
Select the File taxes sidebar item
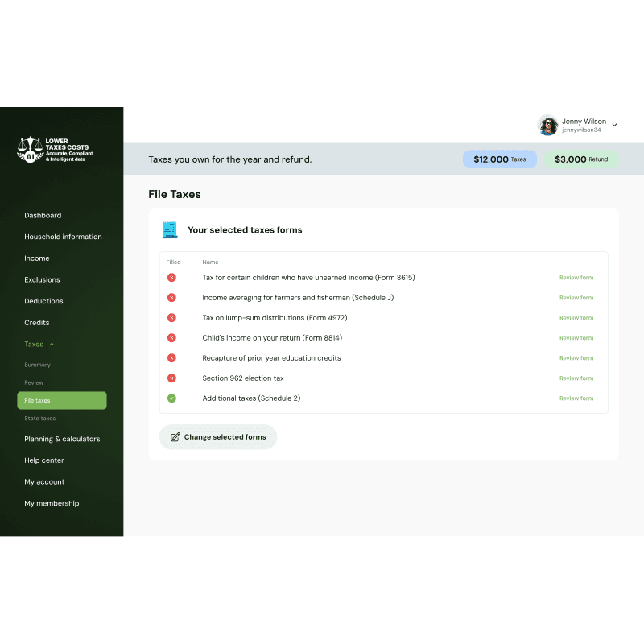point(62,400)
